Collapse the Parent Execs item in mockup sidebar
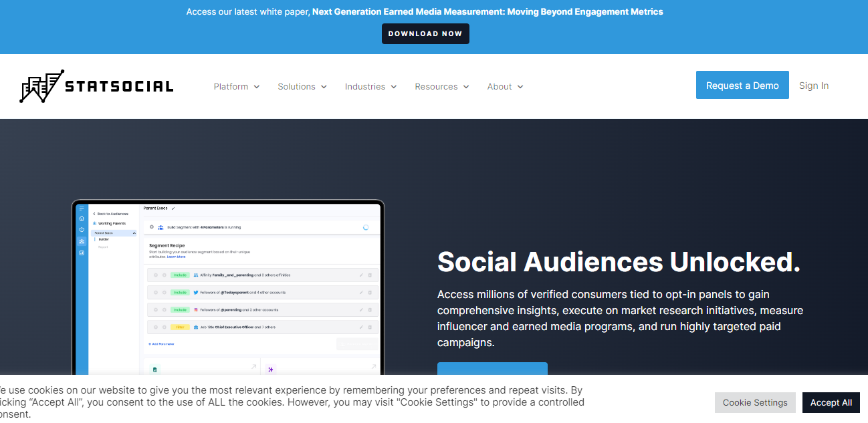 134,233
